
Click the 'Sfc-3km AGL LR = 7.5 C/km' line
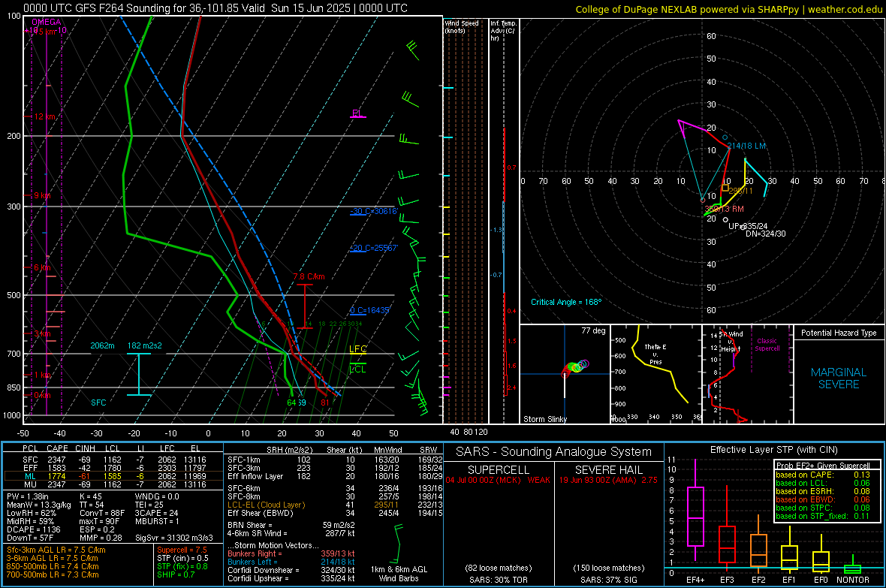point(56,550)
